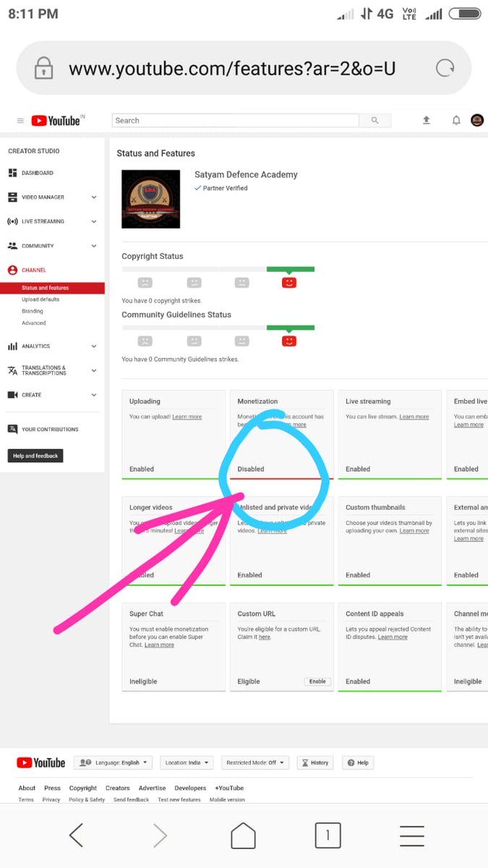Viewport: 488px width, 868px height.
Task: Click red Community Guidelines status smiley
Action: click(x=289, y=341)
